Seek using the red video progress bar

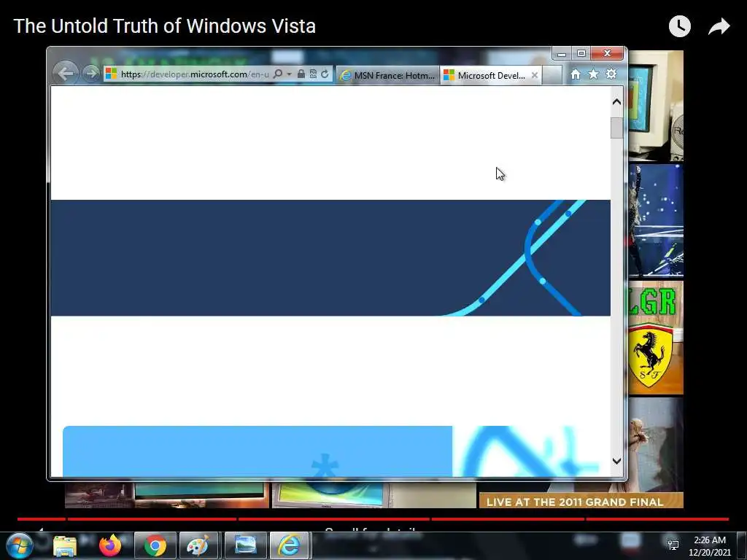pos(373,519)
